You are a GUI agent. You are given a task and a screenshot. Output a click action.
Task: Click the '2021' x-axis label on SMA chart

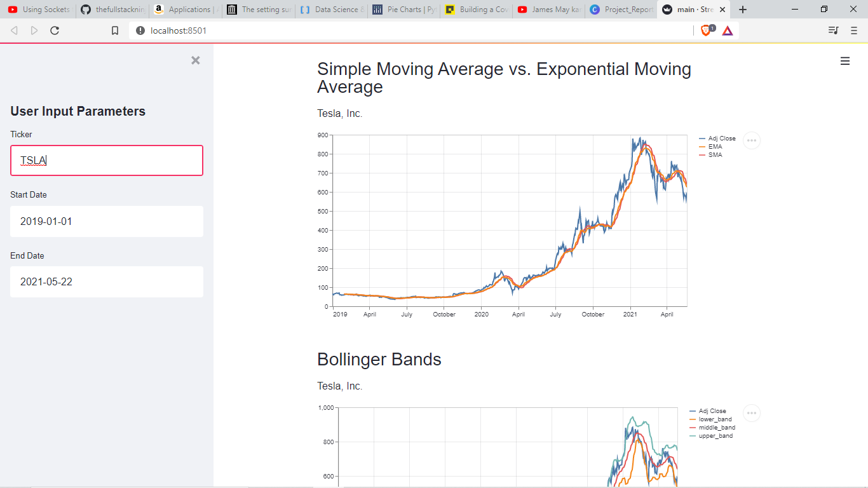click(x=630, y=314)
